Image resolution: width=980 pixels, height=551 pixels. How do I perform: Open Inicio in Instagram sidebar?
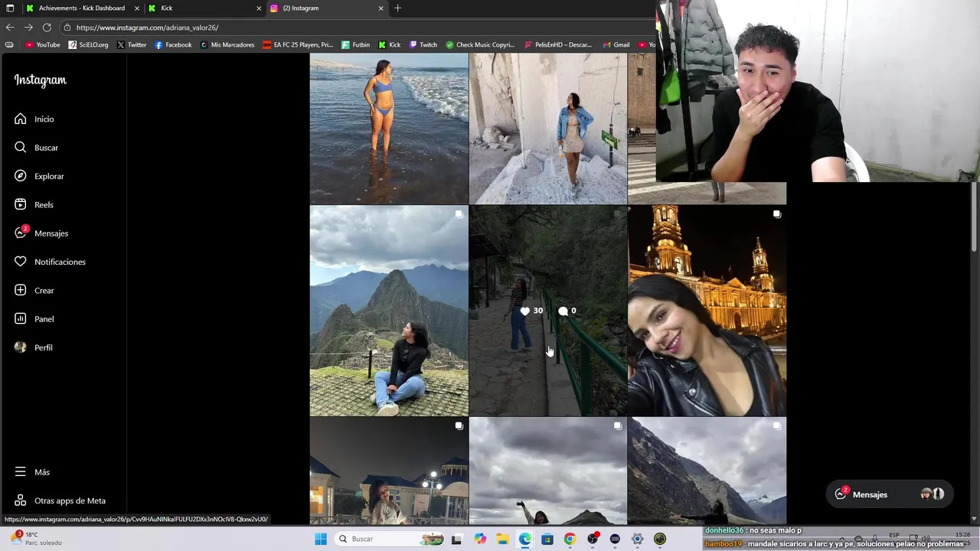[34, 119]
